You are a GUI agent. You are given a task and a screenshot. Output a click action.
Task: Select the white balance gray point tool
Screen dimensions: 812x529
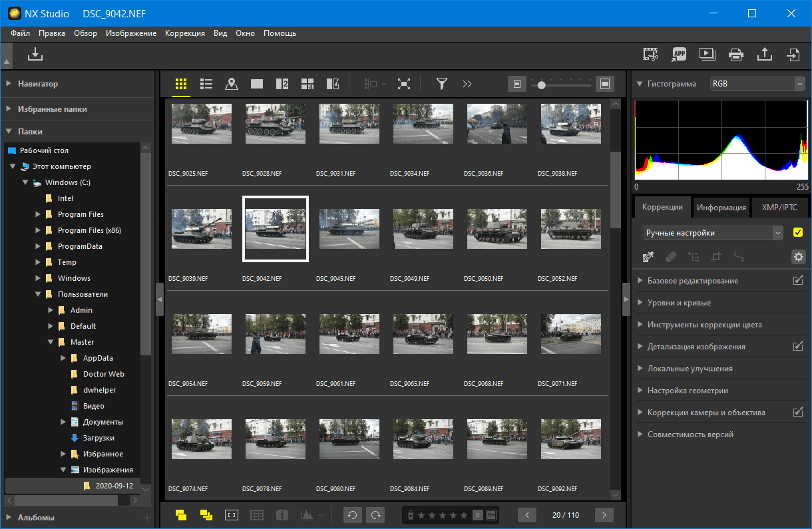[648, 256]
